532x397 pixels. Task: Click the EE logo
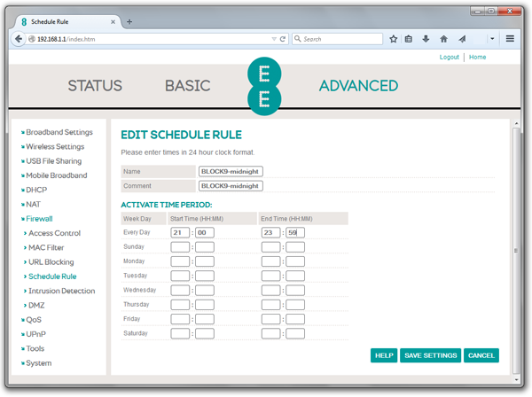(264, 86)
